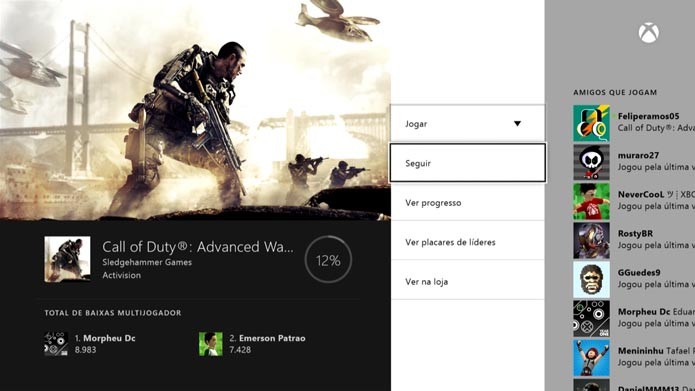Screen dimensions: 695x391
Task: Open Emerson Patrao's leaderboard avatar
Action: (211, 344)
